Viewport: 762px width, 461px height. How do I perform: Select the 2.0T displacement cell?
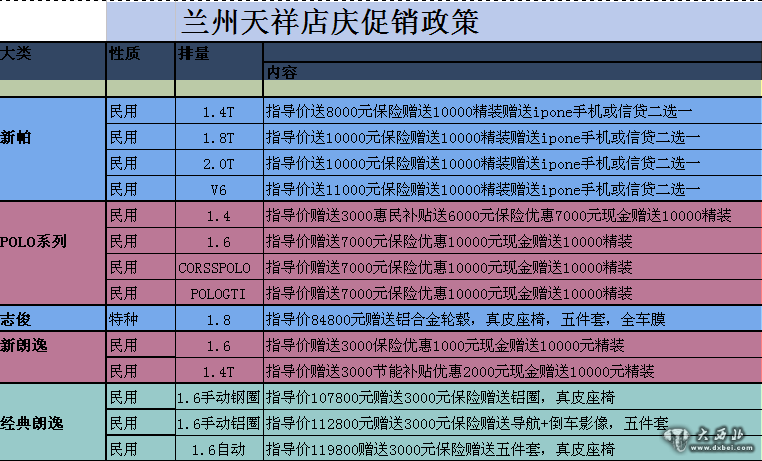tap(218, 163)
